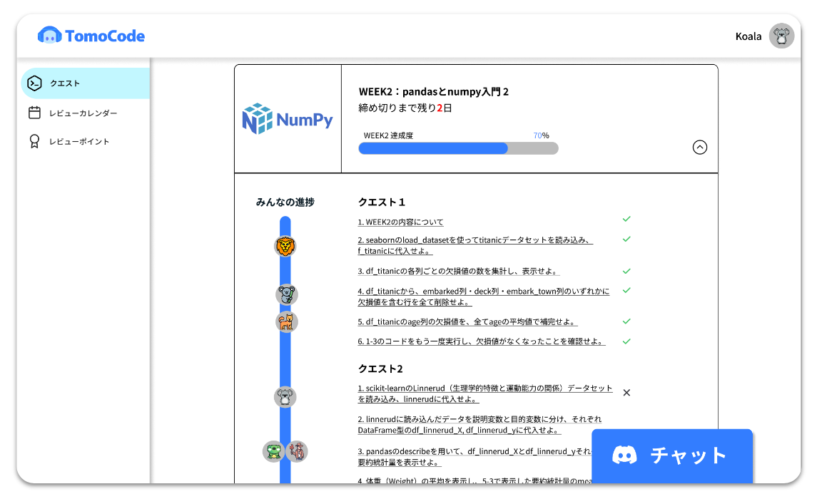Viewport: 822px width, 504px height.
Task: Collapse the WEEK2 panel with the chevron
Action: click(x=700, y=147)
